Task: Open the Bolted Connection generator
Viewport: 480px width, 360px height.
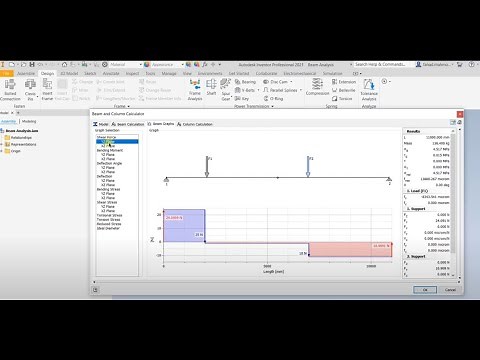Action: coord(10,90)
